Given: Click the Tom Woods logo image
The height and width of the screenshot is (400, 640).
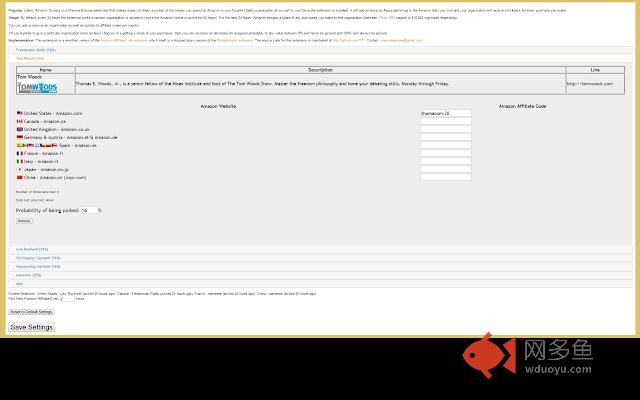Looking at the screenshot, I should pos(37,87).
